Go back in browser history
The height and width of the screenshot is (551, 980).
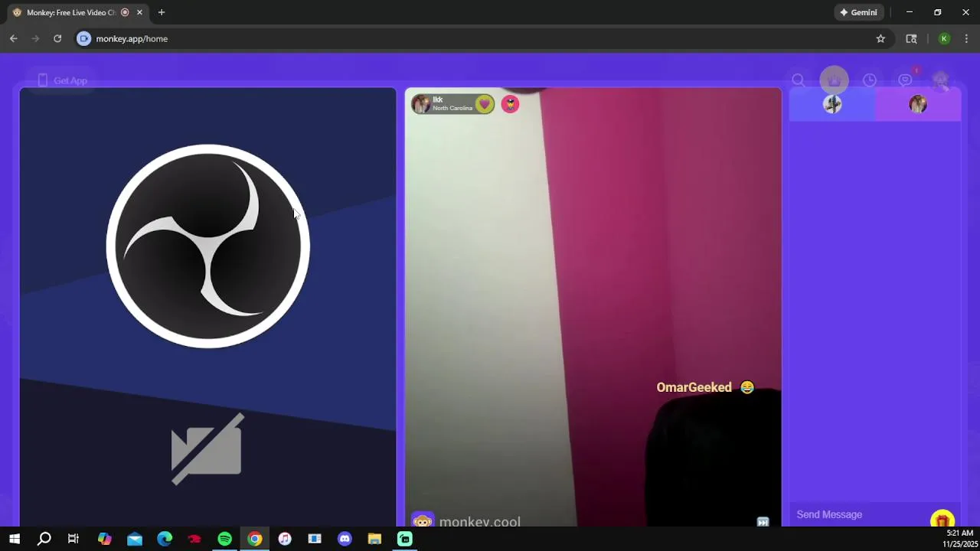coord(14,38)
